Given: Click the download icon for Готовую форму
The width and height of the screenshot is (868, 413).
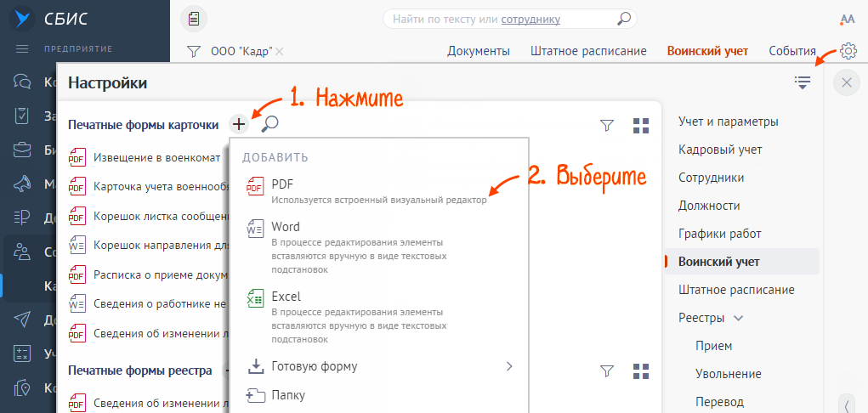Looking at the screenshot, I should 255,366.
